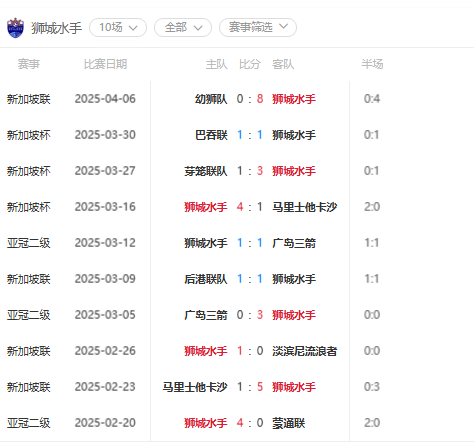This screenshot has width=474, height=442.
Task: Select the 比赛日期 column header
Action: click(105, 64)
